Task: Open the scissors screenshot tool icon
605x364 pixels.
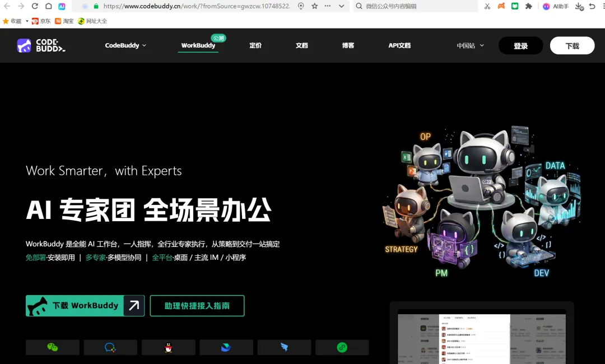Action: pos(487,6)
